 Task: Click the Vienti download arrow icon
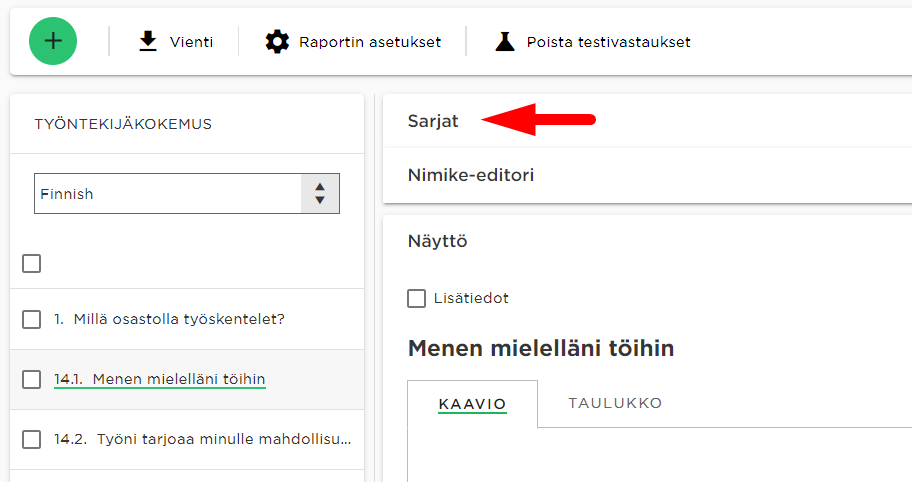[148, 41]
